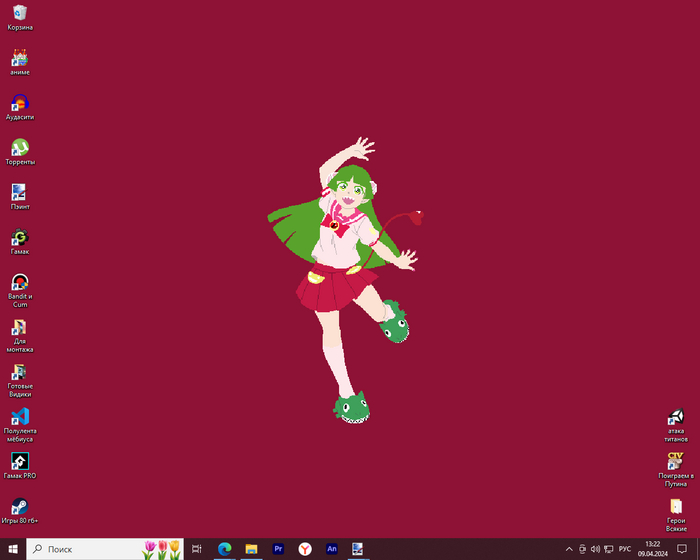
Task: Select the Пэинт desktop shortcut
Action: tap(20, 192)
